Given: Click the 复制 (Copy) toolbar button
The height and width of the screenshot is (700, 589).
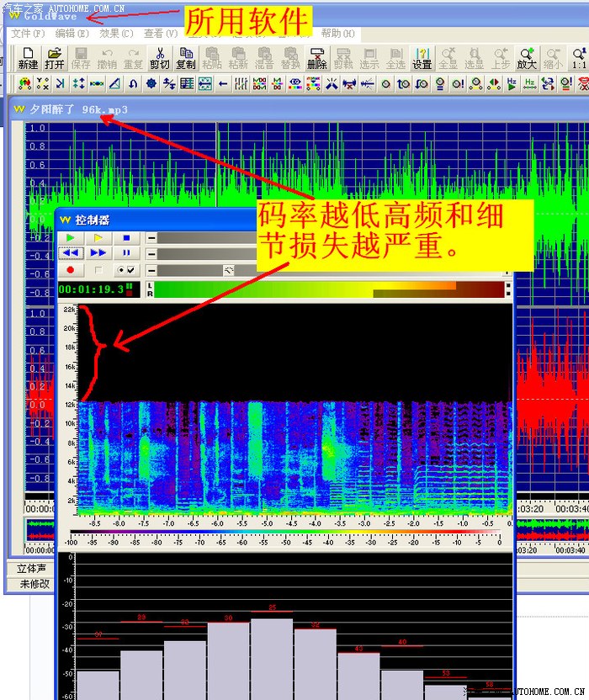Looking at the screenshot, I should (186, 59).
